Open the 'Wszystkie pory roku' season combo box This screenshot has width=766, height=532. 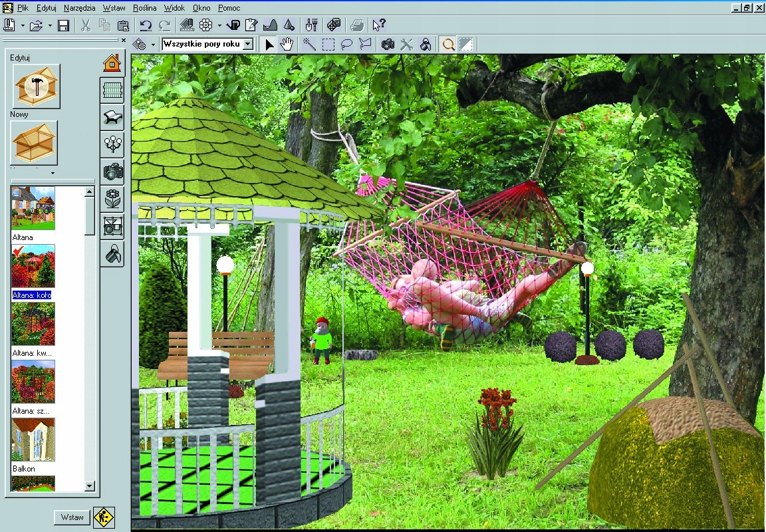208,44
